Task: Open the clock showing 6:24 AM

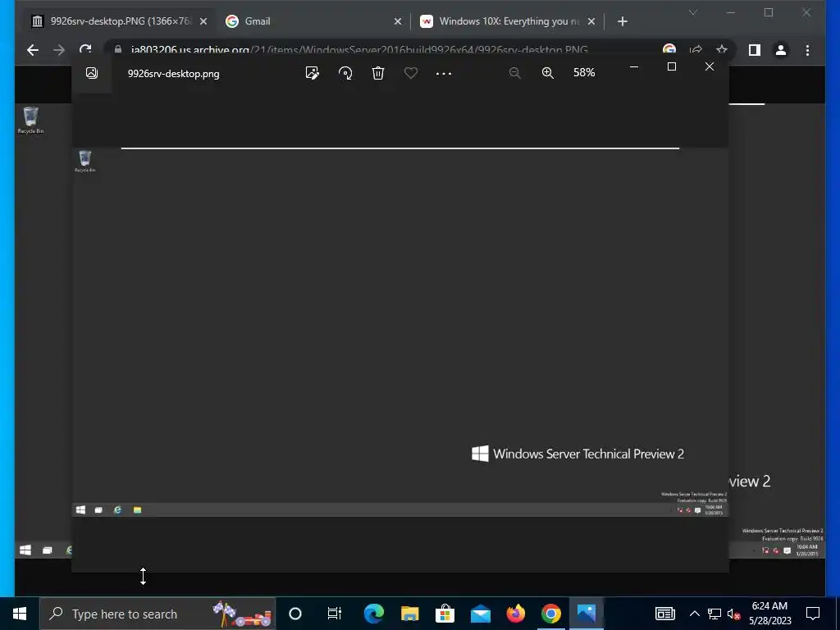Action: (769, 614)
